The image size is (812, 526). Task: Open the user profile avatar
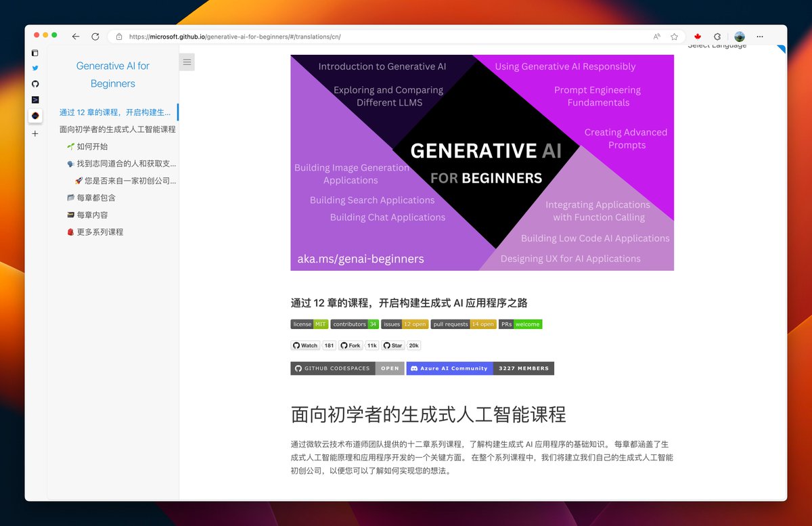[x=740, y=37]
